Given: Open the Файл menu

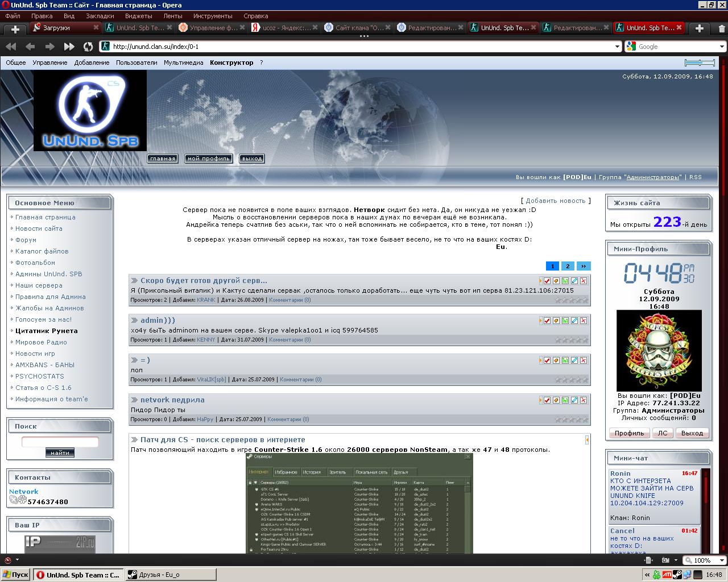Looking at the screenshot, I should 13,16.
